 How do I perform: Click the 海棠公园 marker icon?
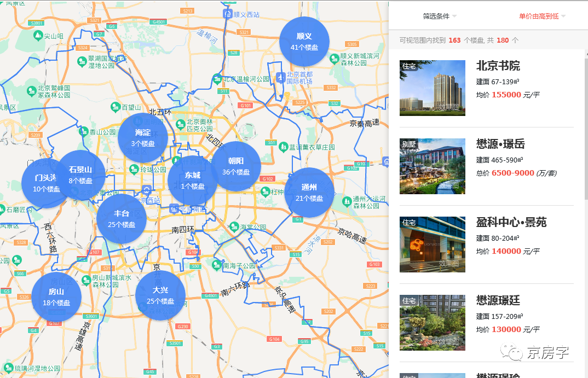234,226
